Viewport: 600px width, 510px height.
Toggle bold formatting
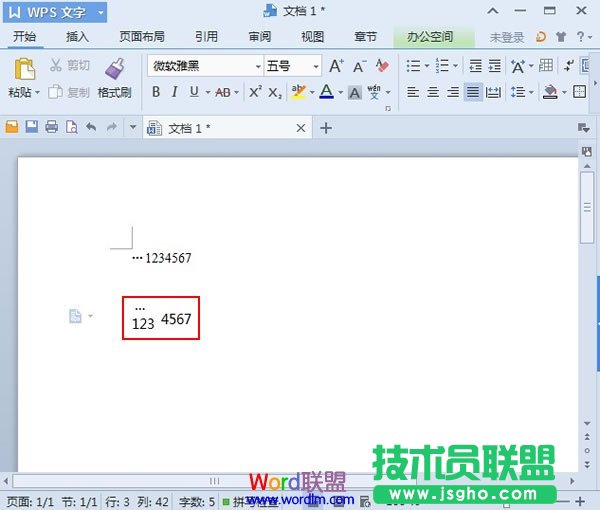point(156,92)
